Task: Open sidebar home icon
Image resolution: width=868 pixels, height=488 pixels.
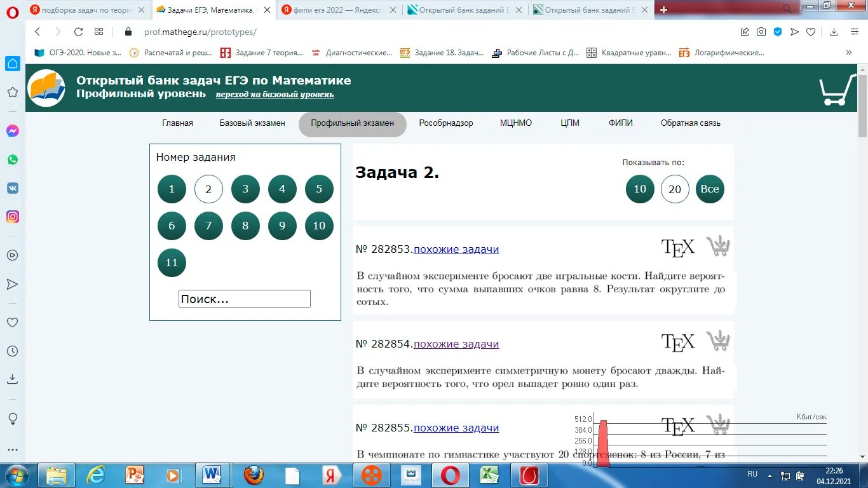Action: 13,64
